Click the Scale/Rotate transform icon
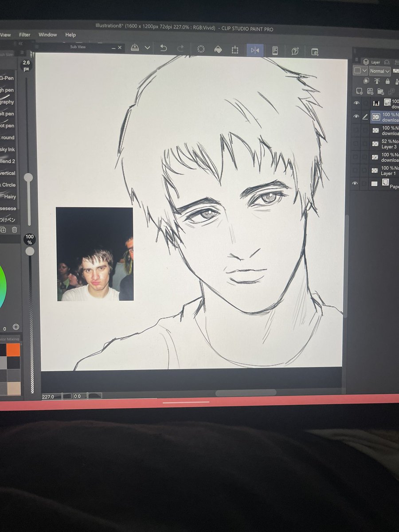This screenshot has width=399, height=532. click(235, 50)
